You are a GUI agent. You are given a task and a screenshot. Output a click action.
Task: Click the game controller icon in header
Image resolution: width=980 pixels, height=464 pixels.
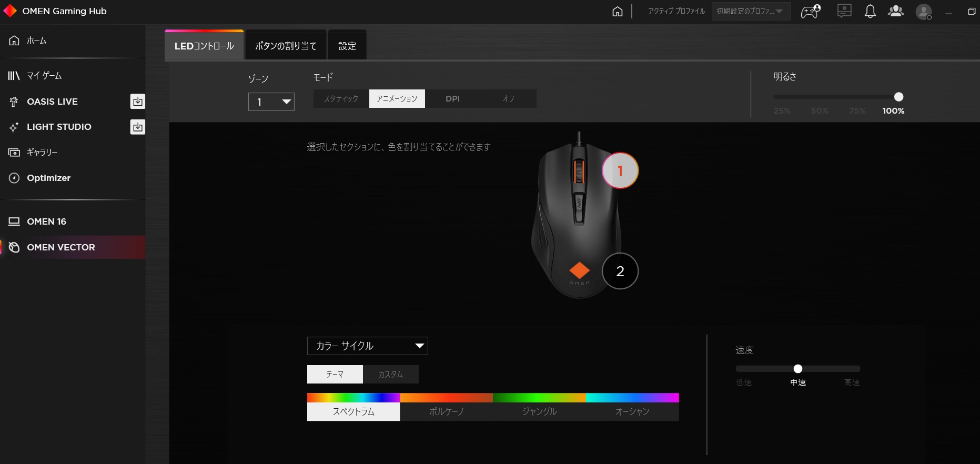click(x=811, y=11)
